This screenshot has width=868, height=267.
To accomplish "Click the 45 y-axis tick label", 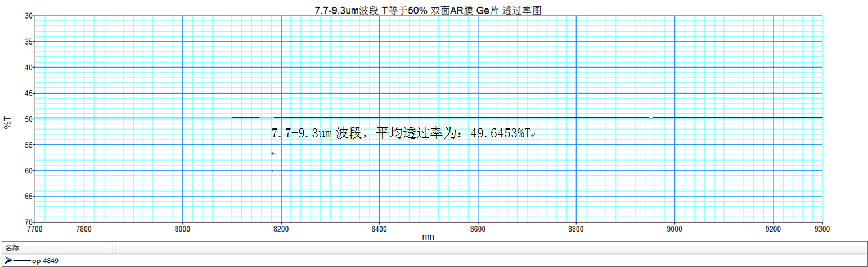I will pyautogui.click(x=28, y=94).
